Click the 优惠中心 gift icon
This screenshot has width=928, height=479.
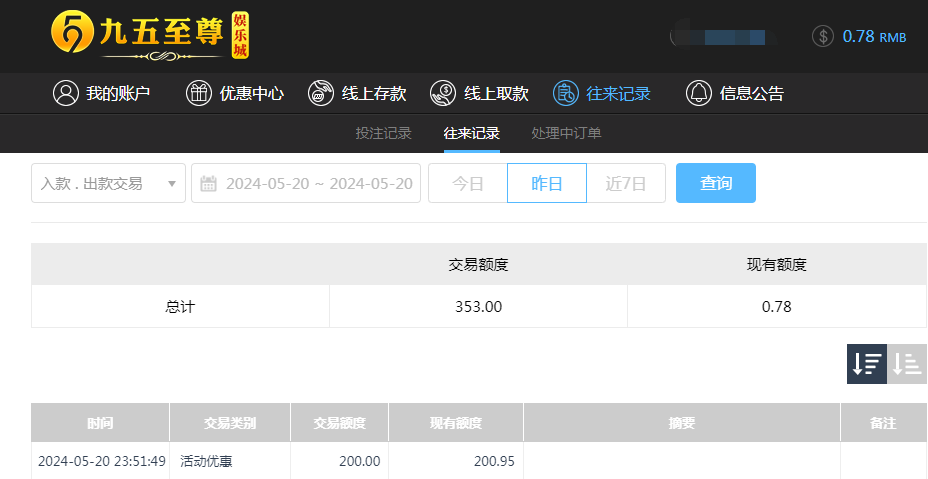coord(199,93)
